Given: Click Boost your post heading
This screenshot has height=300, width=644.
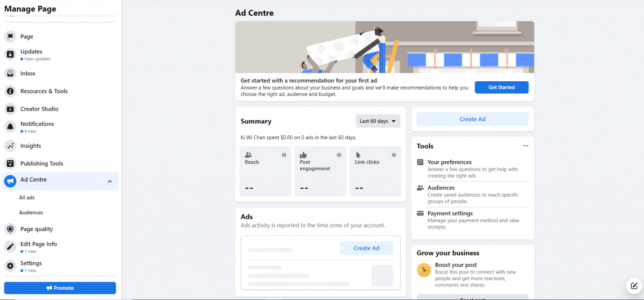Looking at the screenshot, I should click(x=455, y=265).
